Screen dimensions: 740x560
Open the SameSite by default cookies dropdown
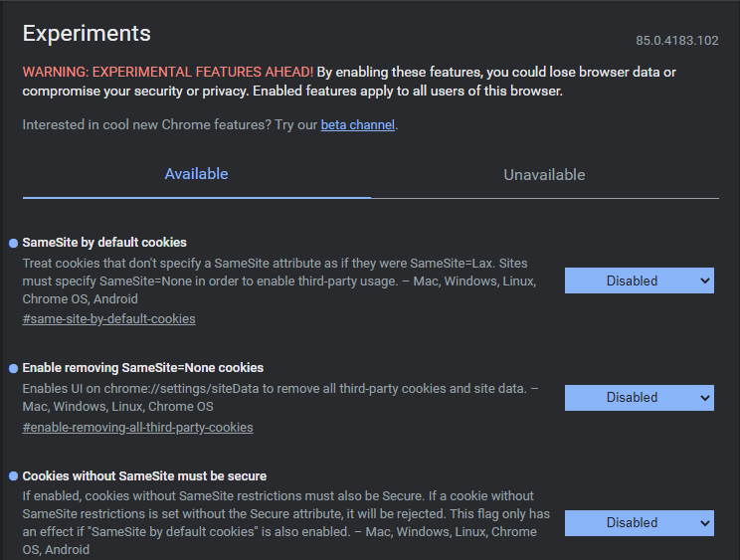[639, 280]
